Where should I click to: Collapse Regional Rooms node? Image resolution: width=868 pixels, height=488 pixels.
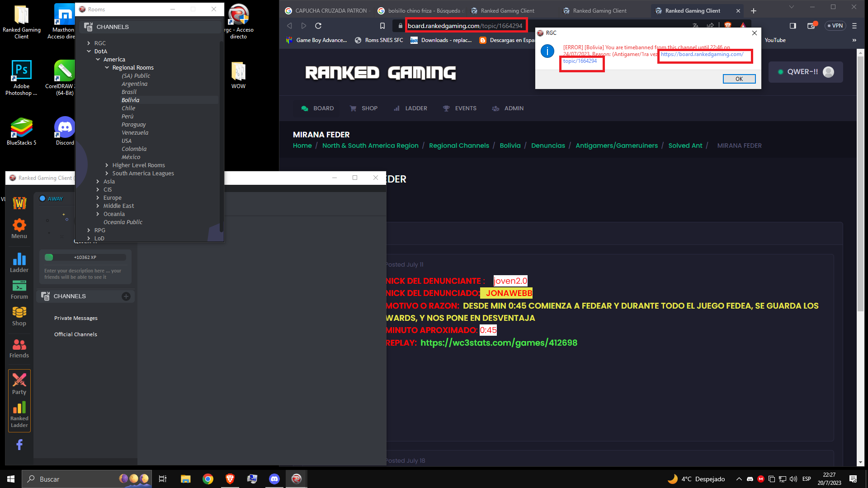(107, 68)
